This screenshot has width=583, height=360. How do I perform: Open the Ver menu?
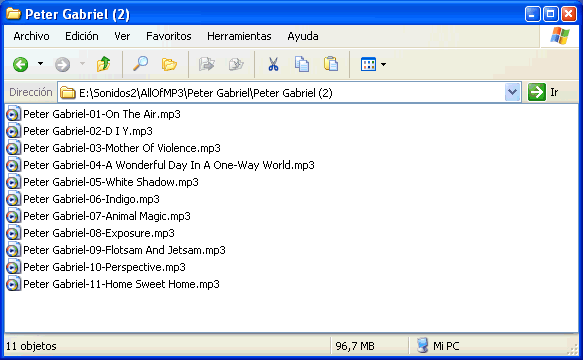click(122, 36)
